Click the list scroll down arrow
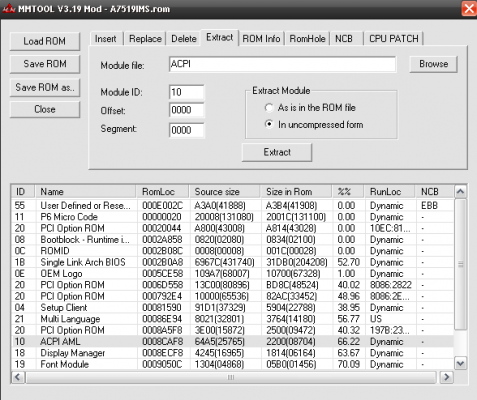Viewport: 477px width, 400px height. (x=460, y=363)
